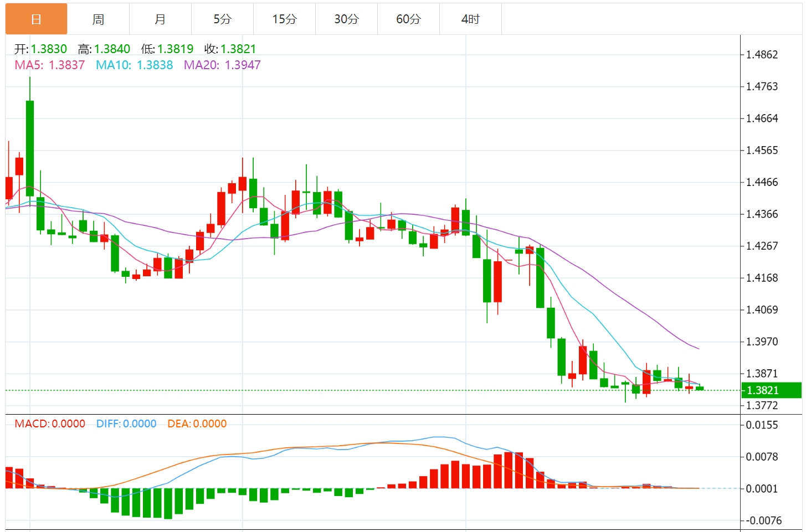806x532 pixels.
Task: Click the DIFF:0.0000 indicator label
Action: [126, 423]
